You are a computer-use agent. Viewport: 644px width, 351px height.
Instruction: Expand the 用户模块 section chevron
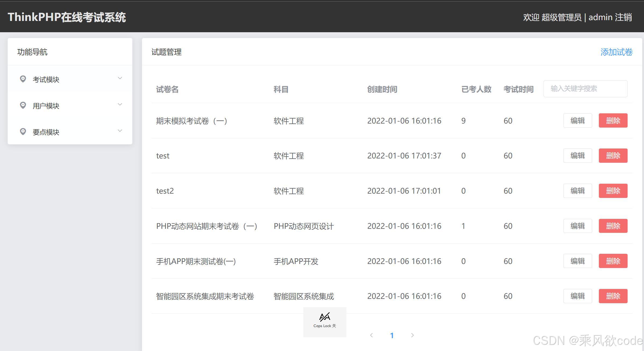click(x=120, y=104)
